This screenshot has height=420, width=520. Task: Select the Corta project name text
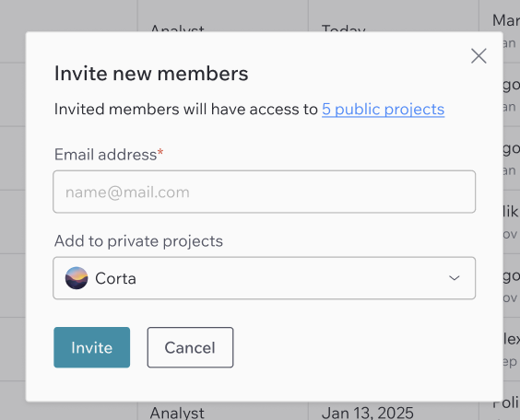click(116, 278)
